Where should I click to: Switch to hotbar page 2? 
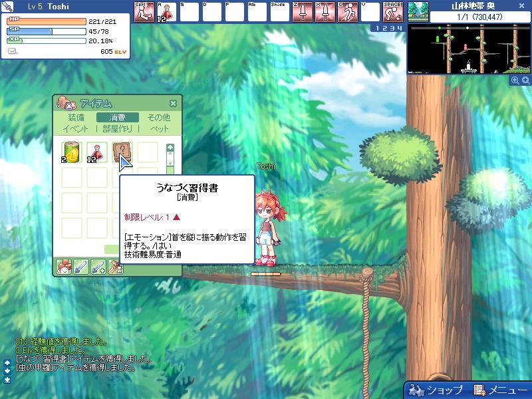click(385, 28)
